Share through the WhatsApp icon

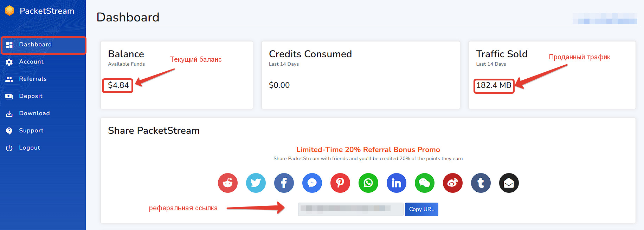368,183
